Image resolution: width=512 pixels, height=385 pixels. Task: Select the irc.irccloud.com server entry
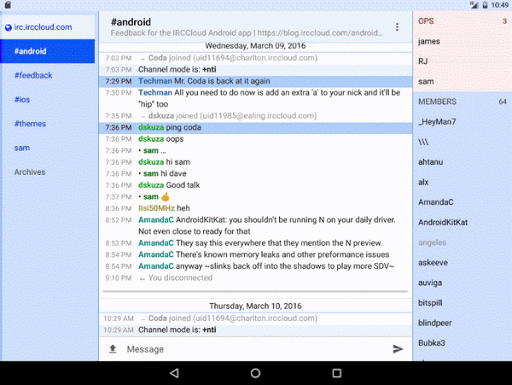[x=47, y=27]
